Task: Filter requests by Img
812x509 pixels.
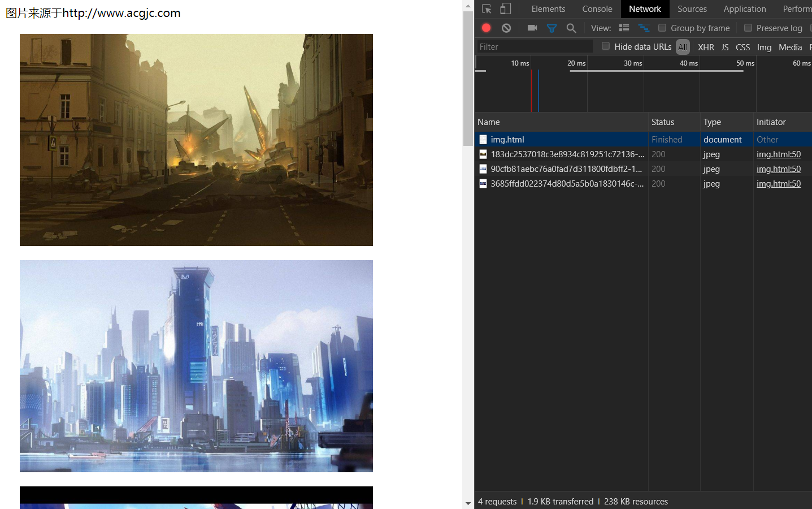Action: click(764, 47)
